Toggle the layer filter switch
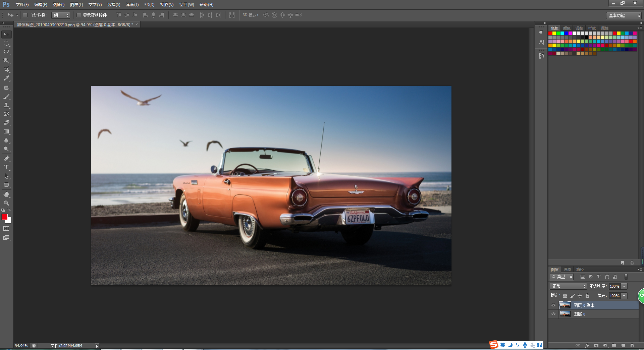Screen dimensions: 644x350 [x=626, y=277]
